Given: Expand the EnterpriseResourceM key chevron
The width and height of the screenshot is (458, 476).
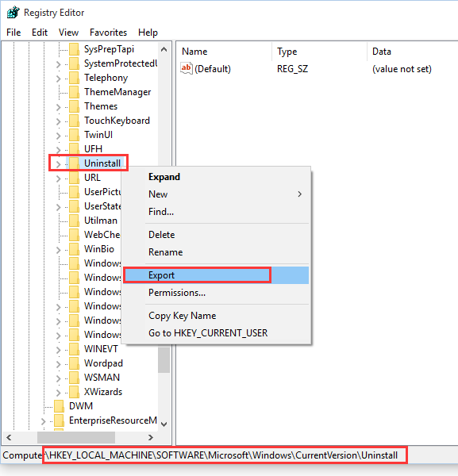Looking at the screenshot, I should pos(43,421).
